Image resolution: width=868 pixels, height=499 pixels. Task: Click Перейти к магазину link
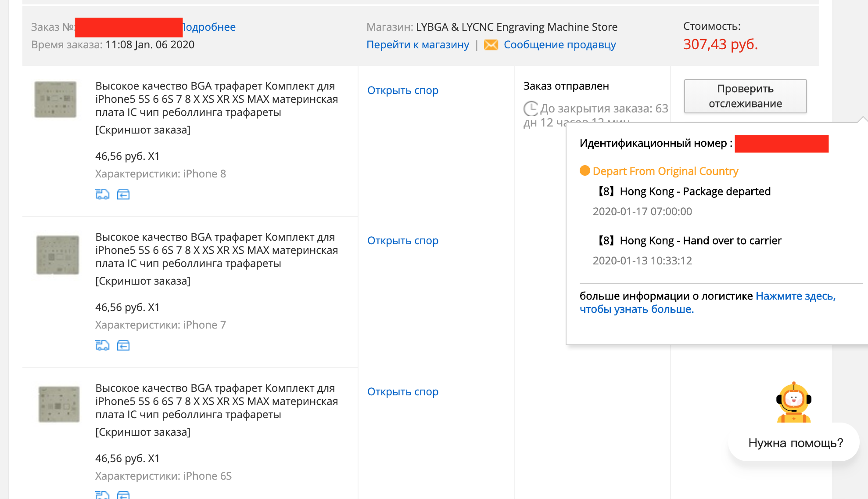point(418,45)
